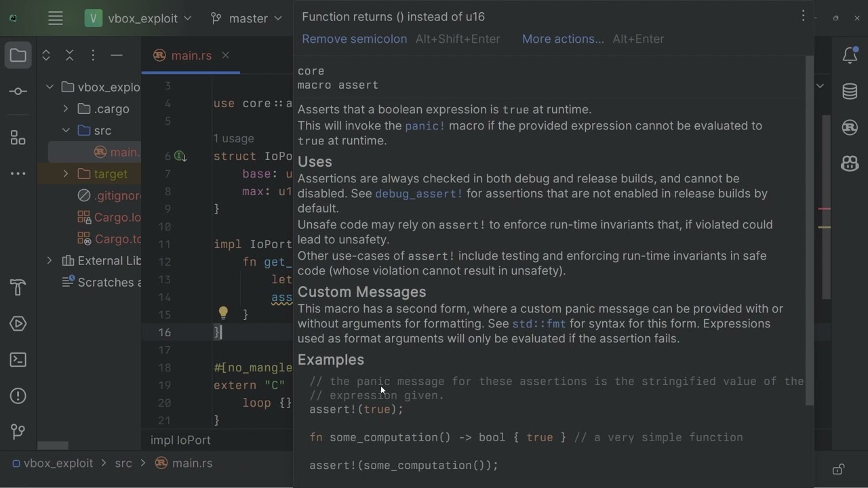The width and height of the screenshot is (868, 488).
Task: Open the Structure tool window
Action: coord(18,138)
